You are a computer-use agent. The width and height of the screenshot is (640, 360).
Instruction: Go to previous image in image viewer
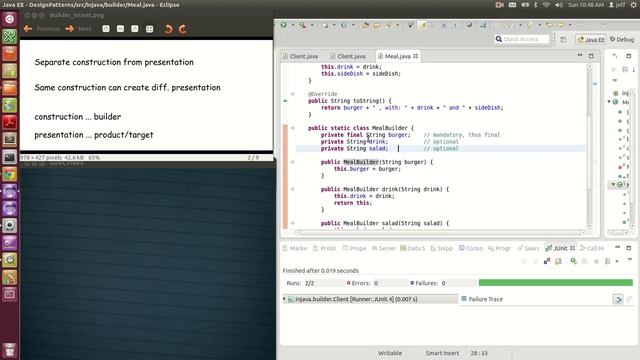point(42,29)
